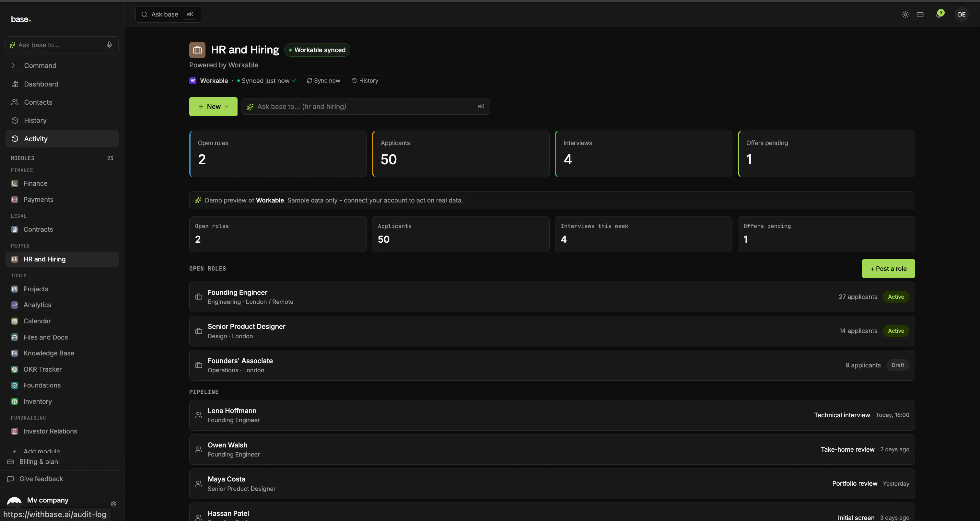This screenshot has height=521, width=980.
Task: Click the 'Interviews this week' card
Action: (x=643, y=234)
